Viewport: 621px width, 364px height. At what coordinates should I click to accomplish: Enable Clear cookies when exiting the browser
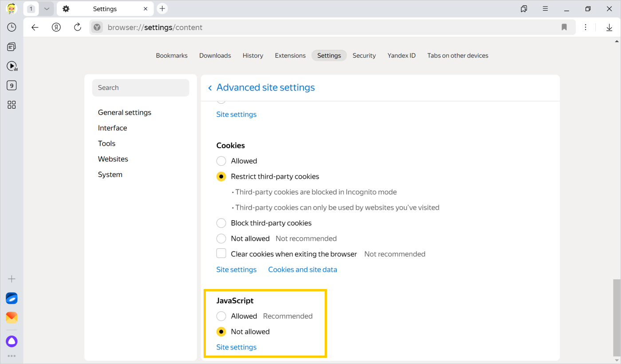pos(221,254)
